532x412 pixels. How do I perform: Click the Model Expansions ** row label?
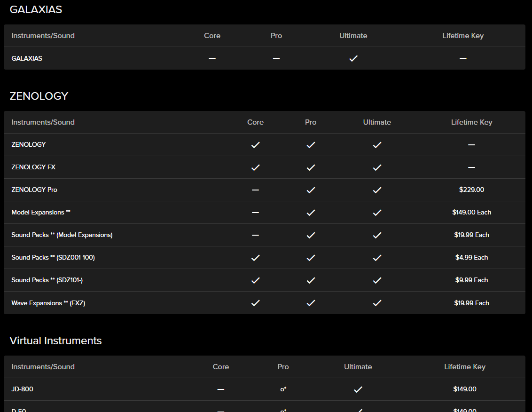[x=41, y=212]
